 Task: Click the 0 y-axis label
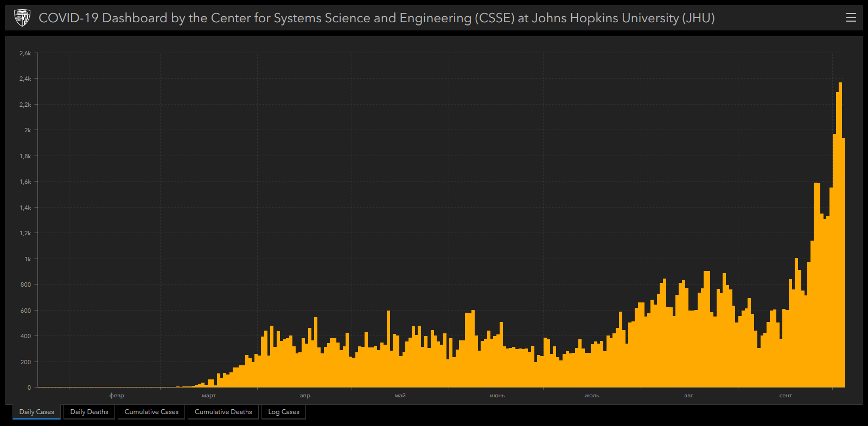click(29, 388)
